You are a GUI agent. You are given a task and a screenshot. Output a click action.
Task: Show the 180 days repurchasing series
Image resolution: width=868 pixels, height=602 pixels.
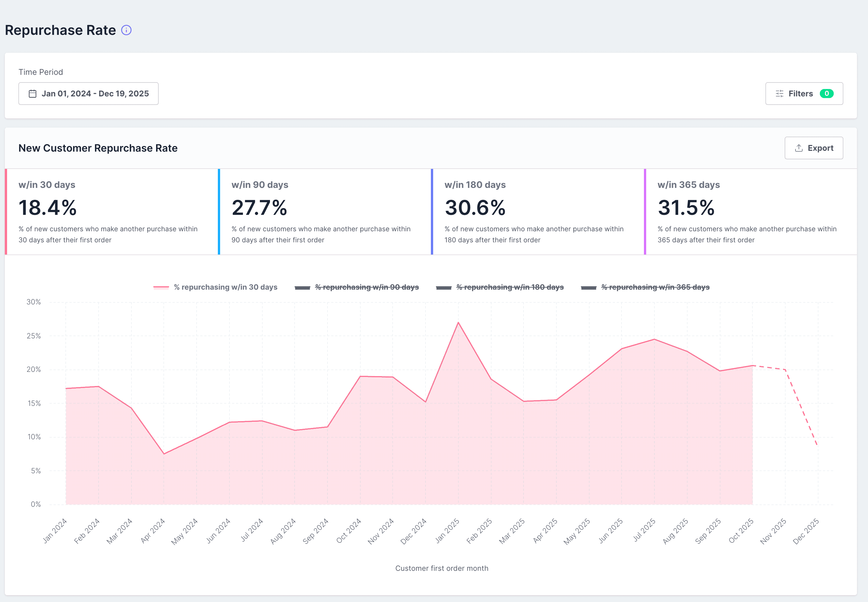pos(510,287)
